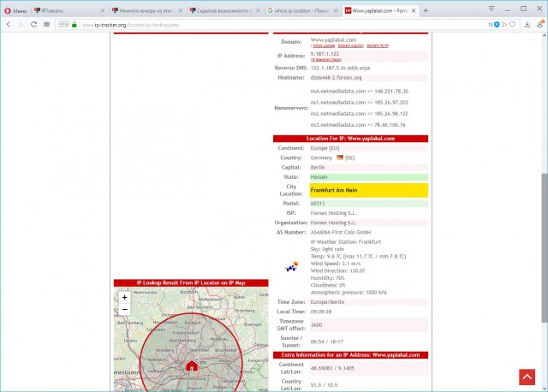
Task: Open the whois lookup link under Domain
Action: tap(324, 45)
